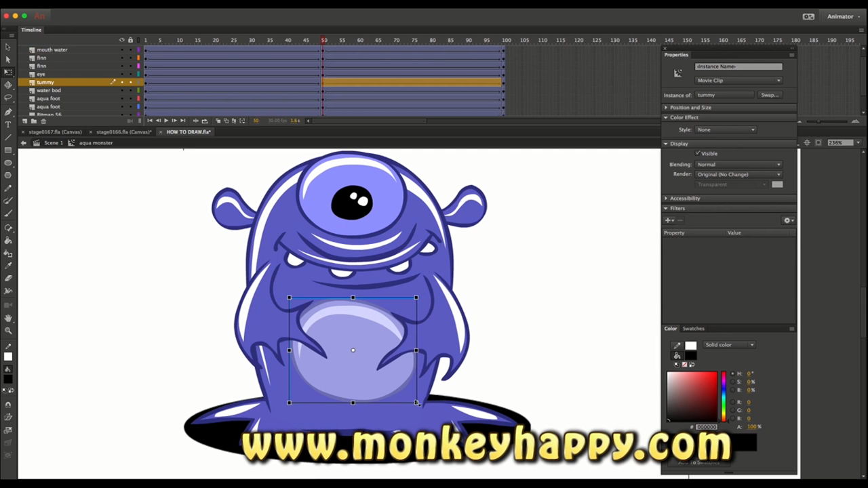868x488 pixels.
Task: Click the play button in timeline
Action: (x=166, y=121)
